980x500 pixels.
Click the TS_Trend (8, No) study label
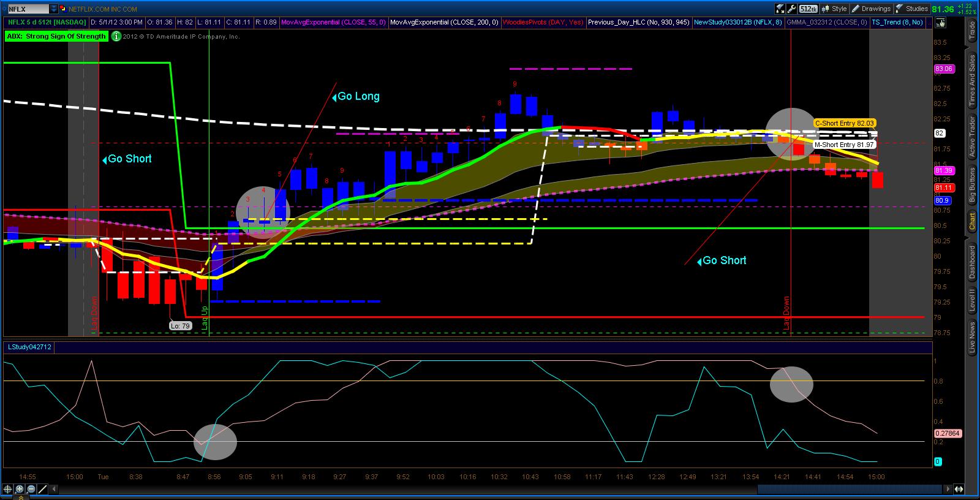pos(897,23)
